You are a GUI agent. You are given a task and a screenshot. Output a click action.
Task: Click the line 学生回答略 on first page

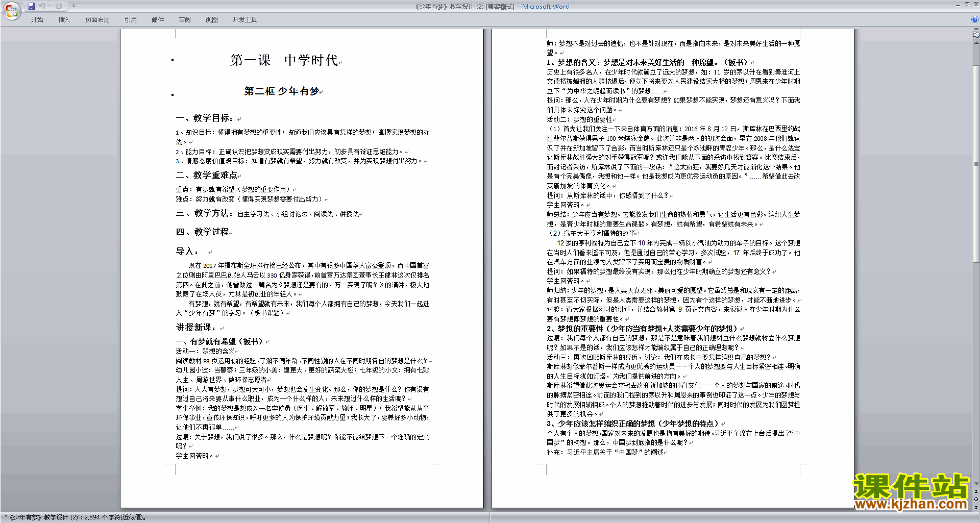pos(195,456)
